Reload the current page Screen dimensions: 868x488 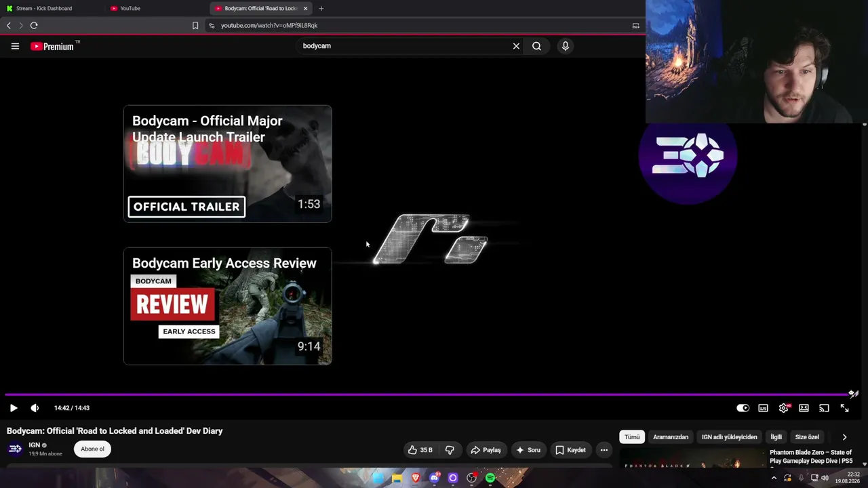[34, 26]
